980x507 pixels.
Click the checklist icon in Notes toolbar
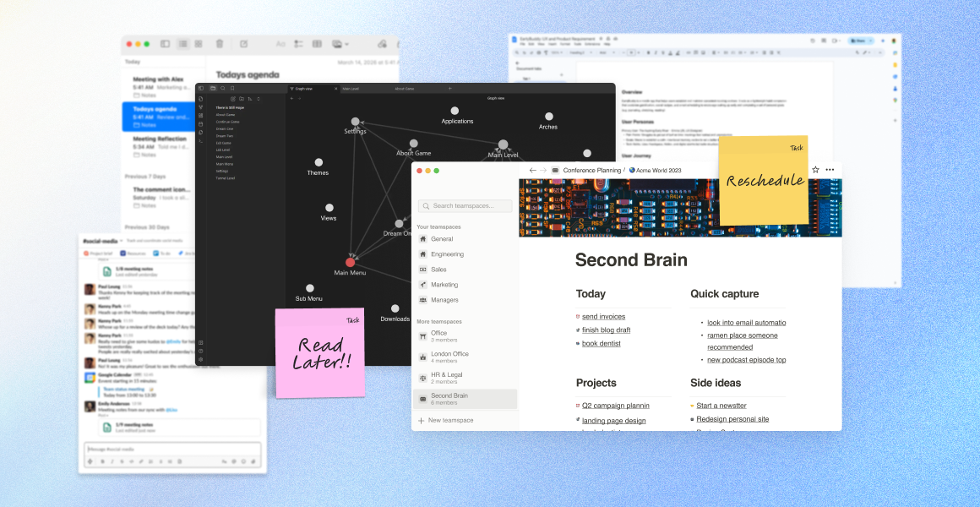point(299,44)
